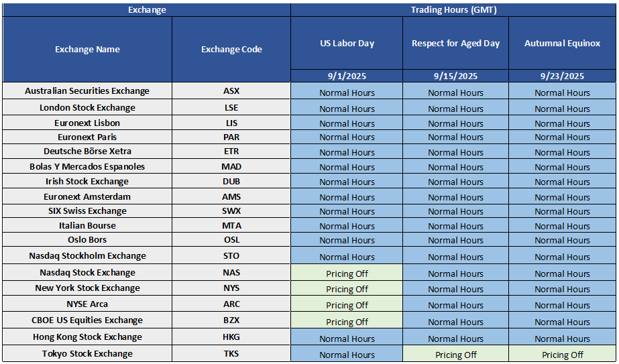619x364 pixels.
Task: Click the Respect for Aged Day header
Action: pos(455,43)
